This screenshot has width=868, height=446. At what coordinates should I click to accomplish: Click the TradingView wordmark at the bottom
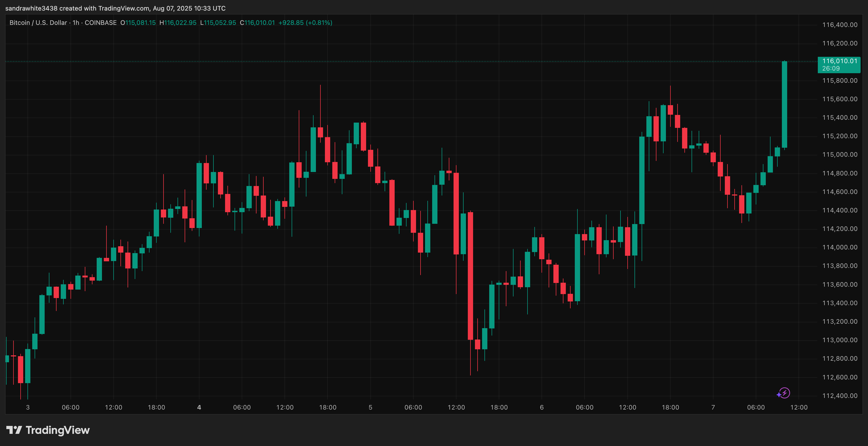pyautogui.click(x=58, y=430)
